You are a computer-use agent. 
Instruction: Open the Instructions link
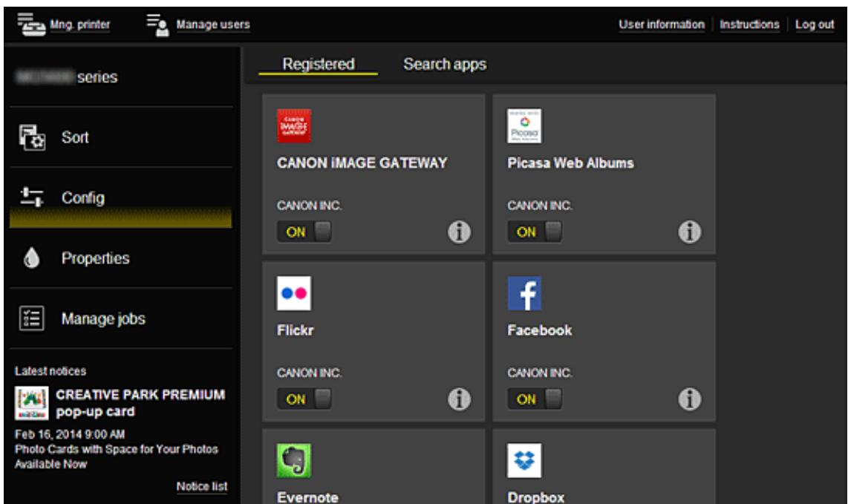(749, 25)
